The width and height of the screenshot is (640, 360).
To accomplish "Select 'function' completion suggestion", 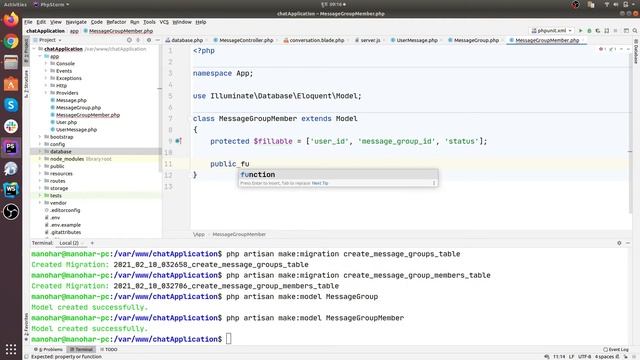I will click(x=338, y=175).
